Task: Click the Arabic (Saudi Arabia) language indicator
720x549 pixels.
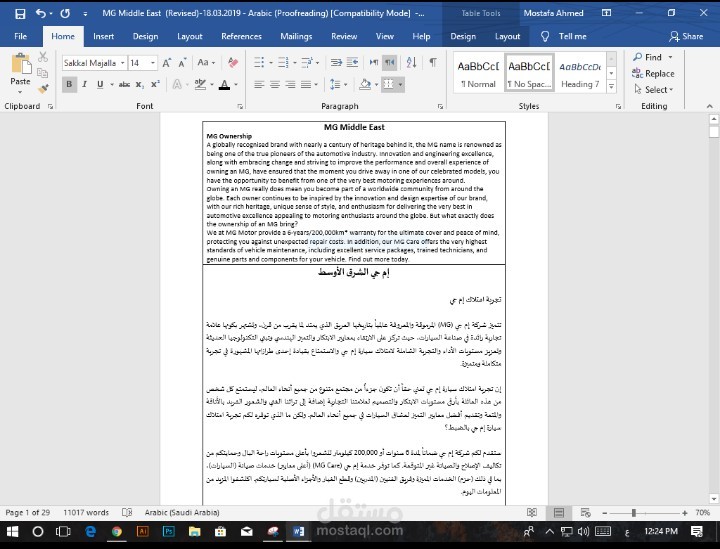Action: click(x=182, y=512)
